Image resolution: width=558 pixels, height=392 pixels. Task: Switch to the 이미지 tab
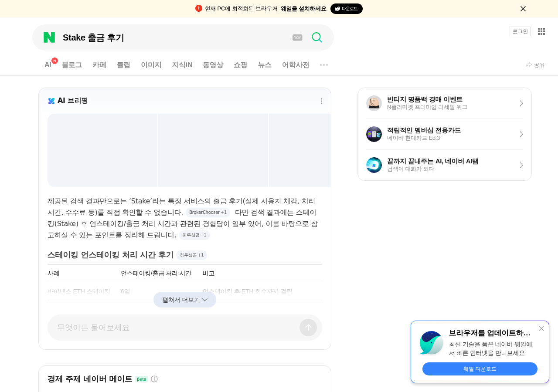(151, 65)
